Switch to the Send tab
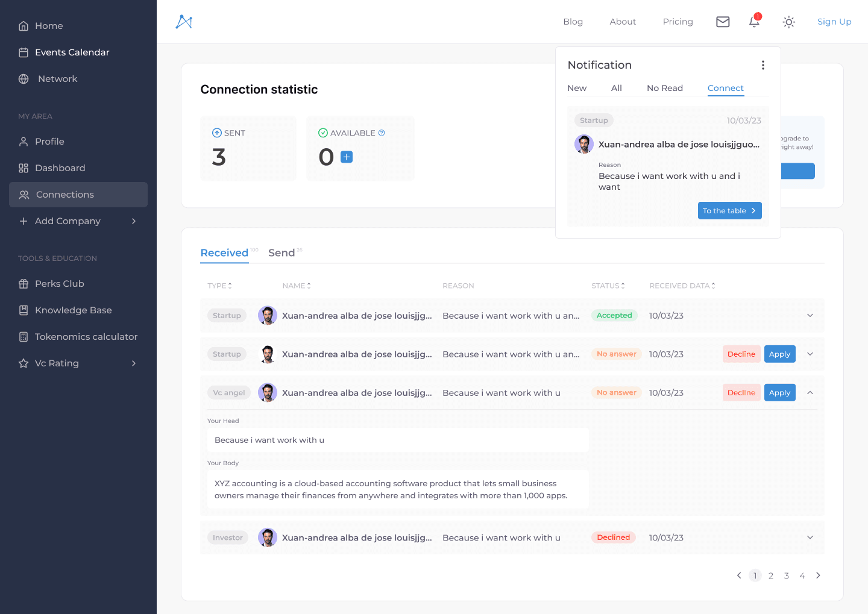 pyautogui.click(x=281, y=253)
